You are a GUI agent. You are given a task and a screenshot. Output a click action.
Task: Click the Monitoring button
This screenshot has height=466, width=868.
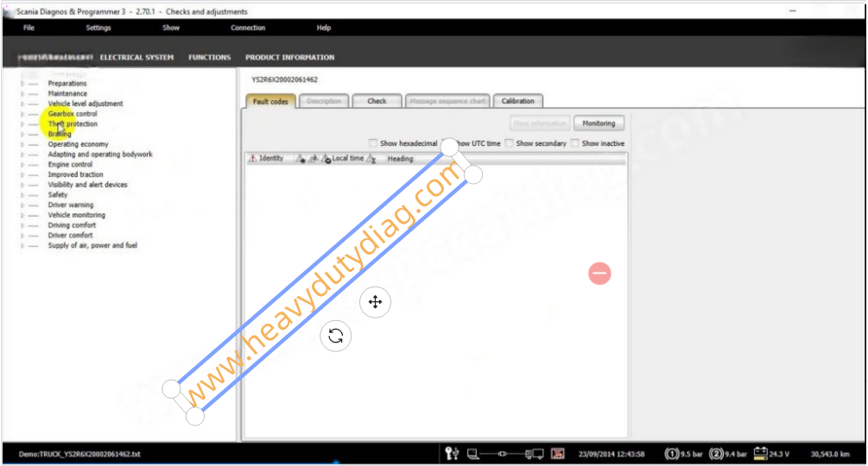pyautogui.click(x=599, y=123)
